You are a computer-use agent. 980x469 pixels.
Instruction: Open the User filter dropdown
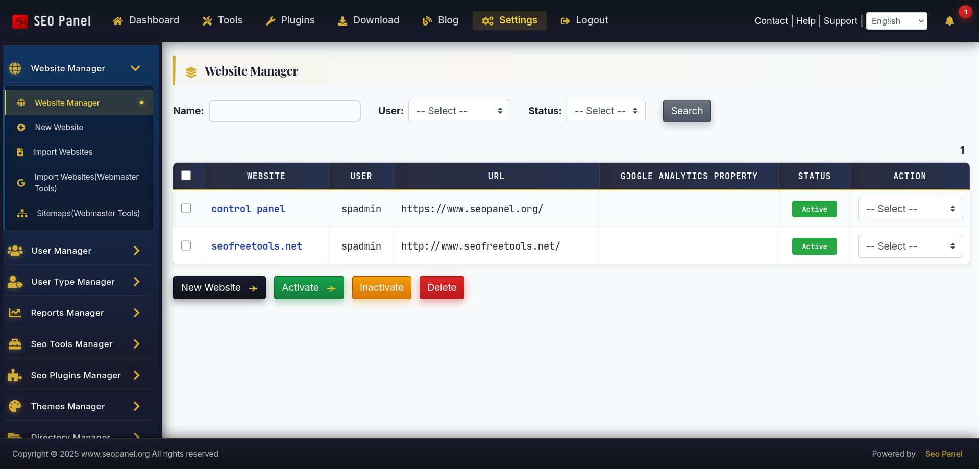click(x=458, y=111)
